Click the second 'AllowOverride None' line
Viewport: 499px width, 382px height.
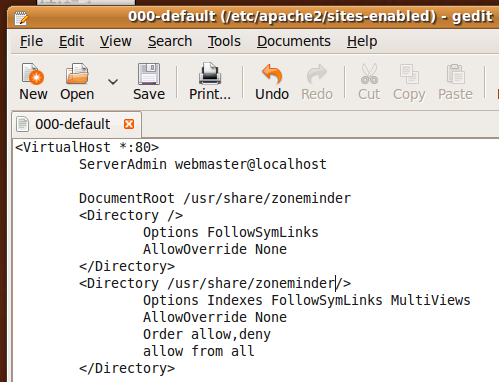click(x=215, y=317)
